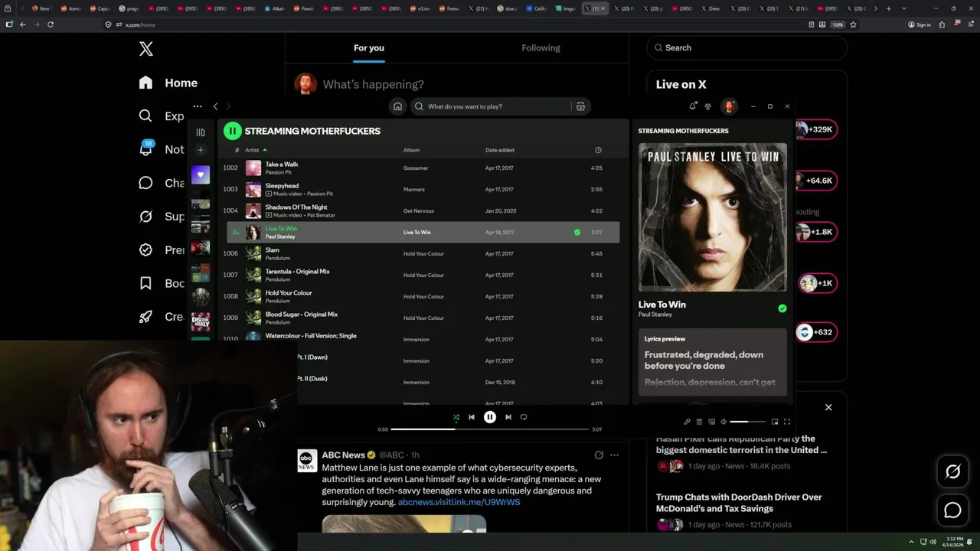Mute Spotify with speaker icon

click(x=724, y=422)
